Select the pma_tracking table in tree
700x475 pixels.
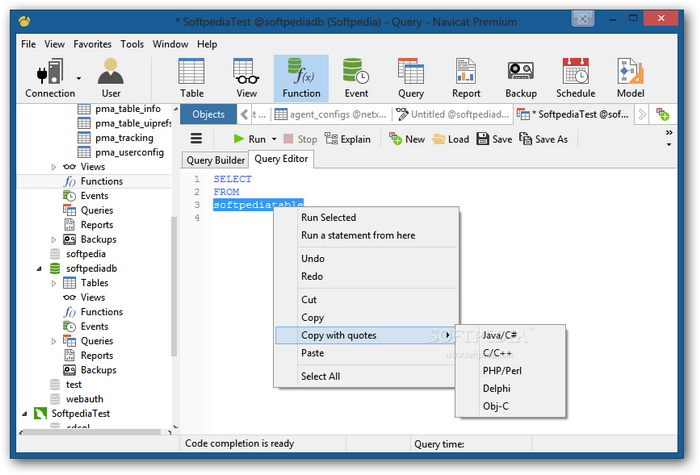(124, 138)
